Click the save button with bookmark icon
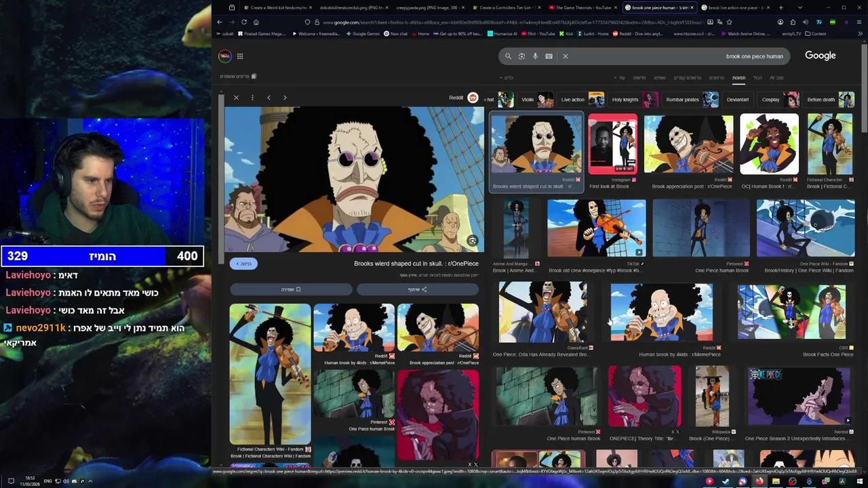868x488 pixels. (291, 289)
